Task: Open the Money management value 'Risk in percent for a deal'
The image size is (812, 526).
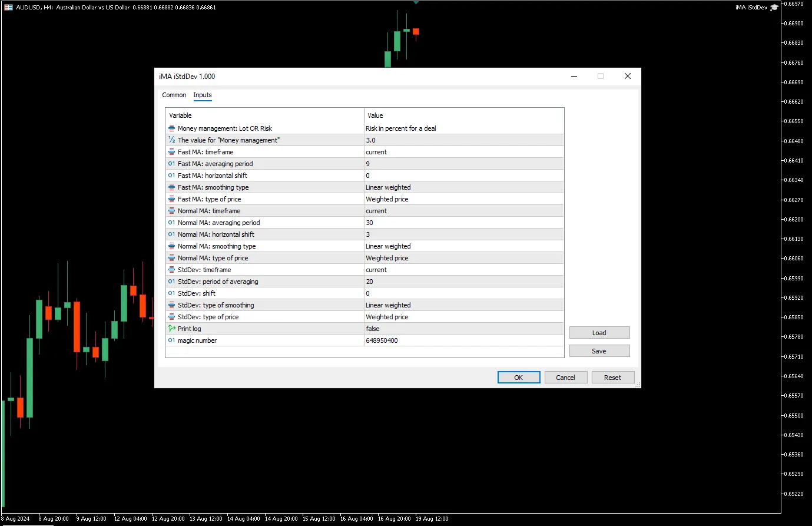Action: coord(464,128)
